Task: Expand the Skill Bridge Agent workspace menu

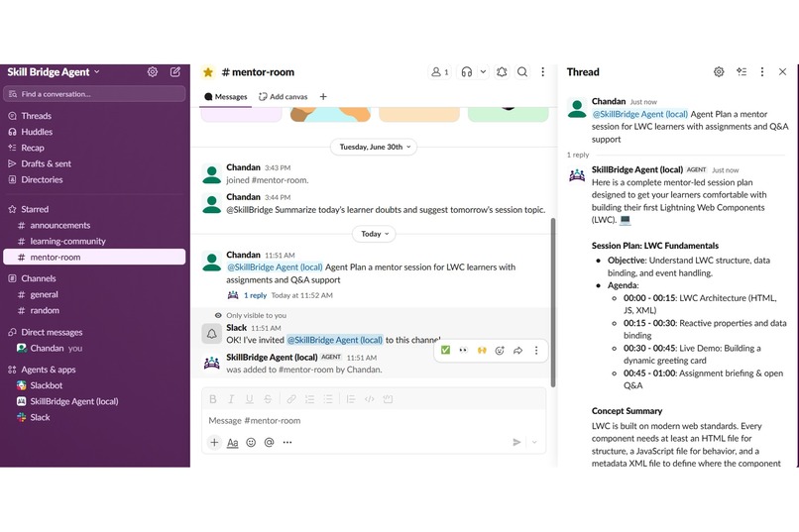Action: 54,71
